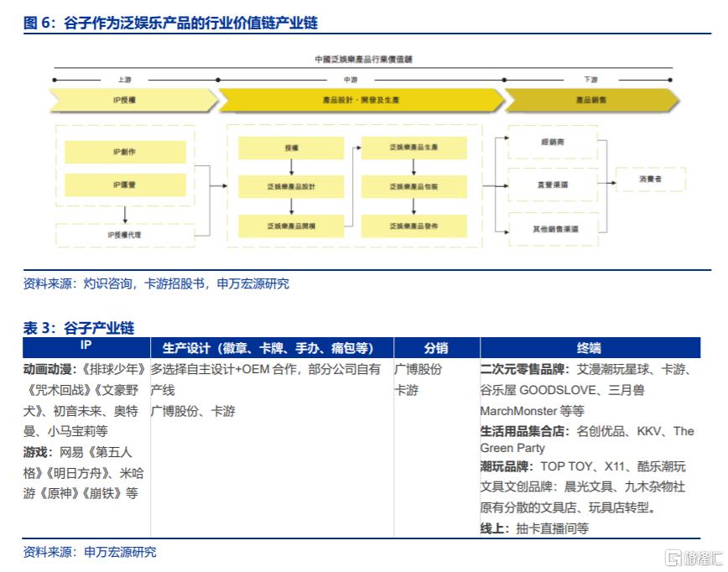Click the 'IP運營' box
The width and height of the screenshot is (728, 572).
point(125,185)
